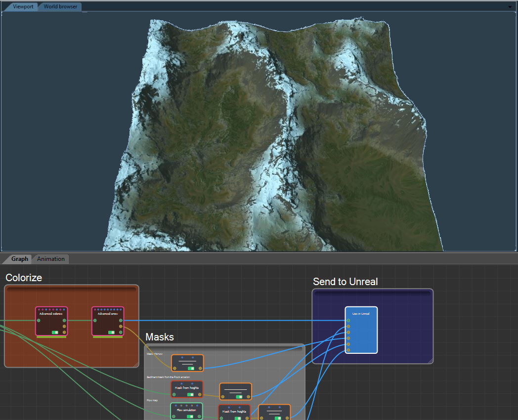Toggle the enable switch on the Mask of snow node
This screenshot has height=420, width=518.
[191, 368]
